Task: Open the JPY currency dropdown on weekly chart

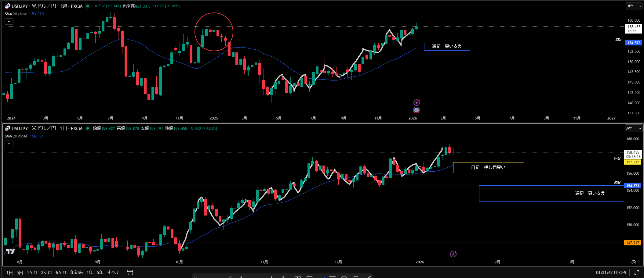Action: (x=634, y=6)
